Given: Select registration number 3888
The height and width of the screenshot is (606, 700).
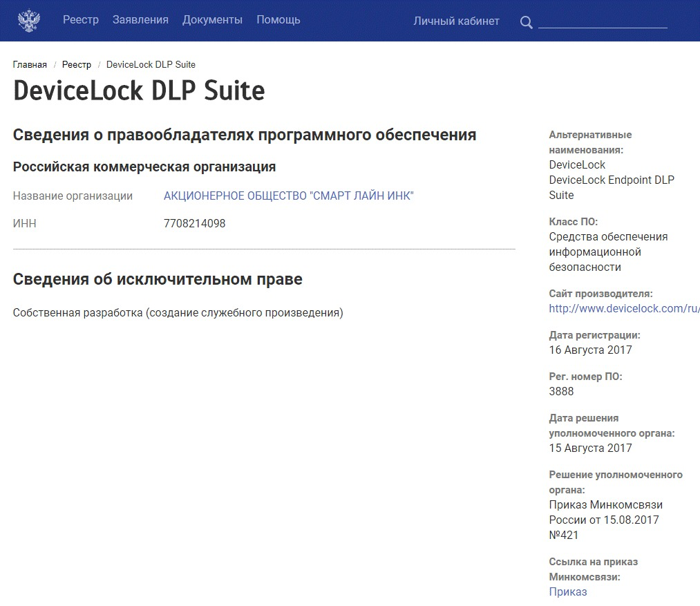Looking at the screenshot, I should [561, 391].
